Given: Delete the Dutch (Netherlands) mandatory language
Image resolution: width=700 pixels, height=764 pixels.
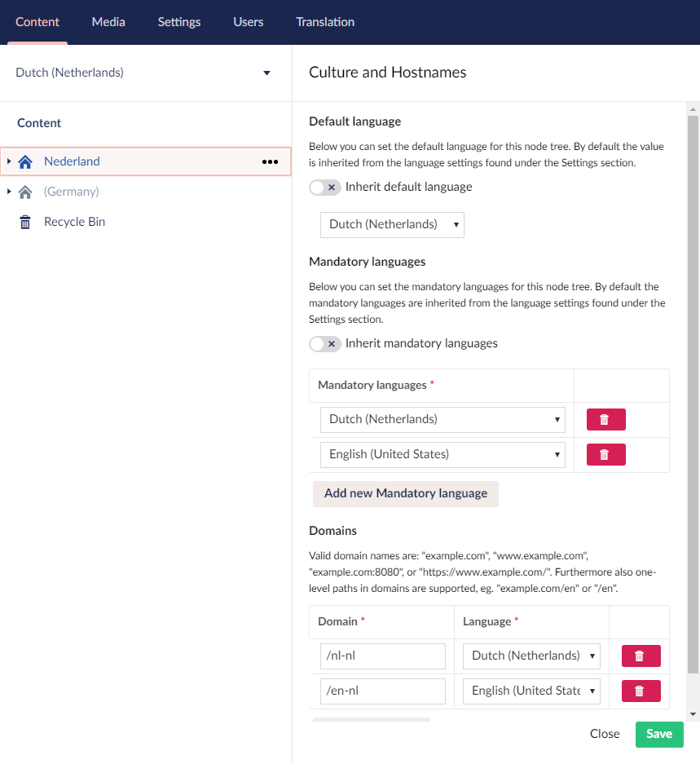Looking at the screenshot, I should coord(605,419).
